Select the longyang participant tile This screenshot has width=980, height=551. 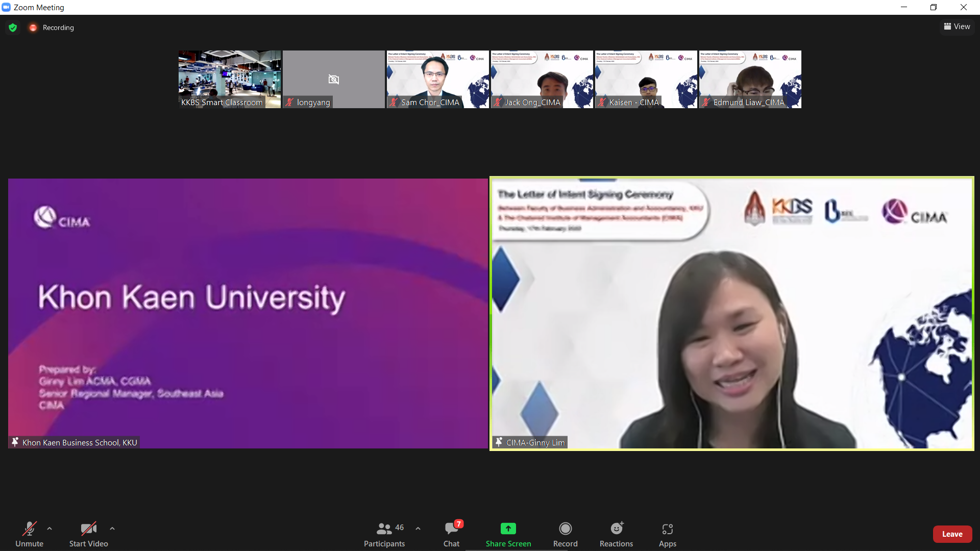coord(334,79)
